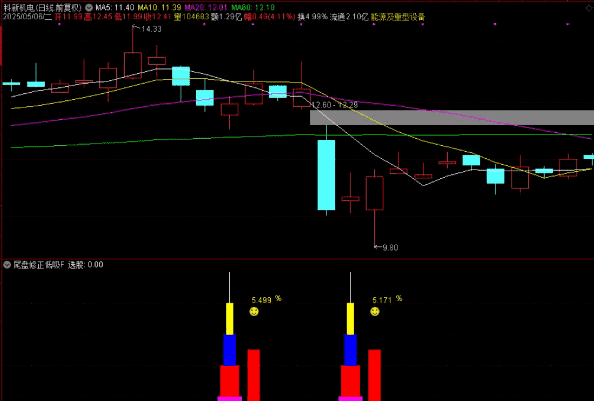This screenshot has height=401, width=594.
Task: Select the 9.80 low price marker
Action: click(x=390, y=248)
